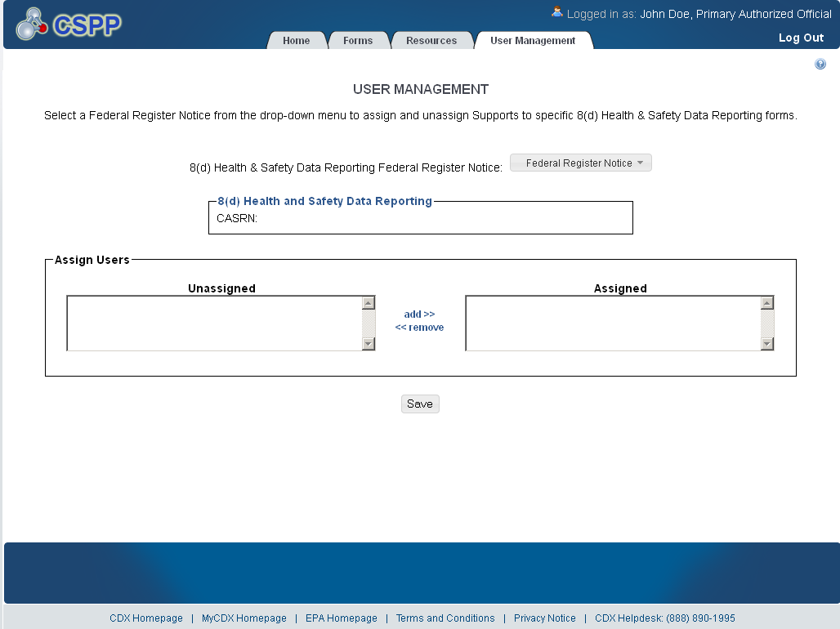Log Out of the application
Screen dimensions: 840x629
tap(801, 38)
